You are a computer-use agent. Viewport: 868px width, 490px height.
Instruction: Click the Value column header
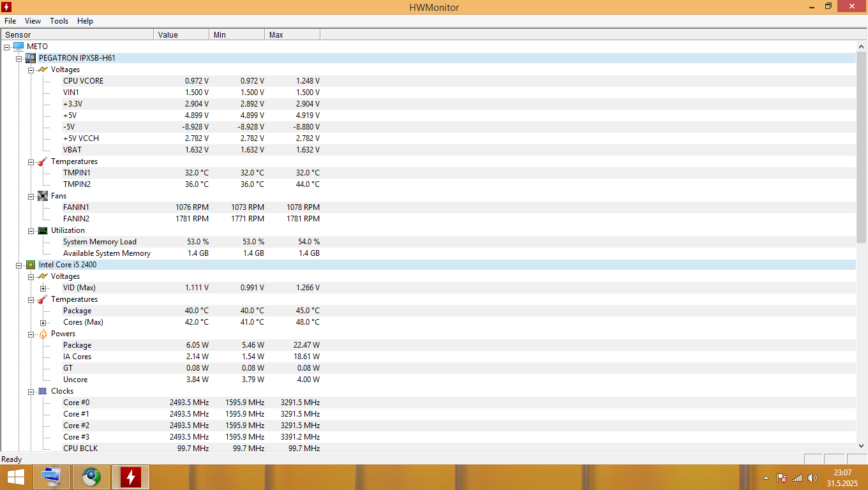[182, 34]
